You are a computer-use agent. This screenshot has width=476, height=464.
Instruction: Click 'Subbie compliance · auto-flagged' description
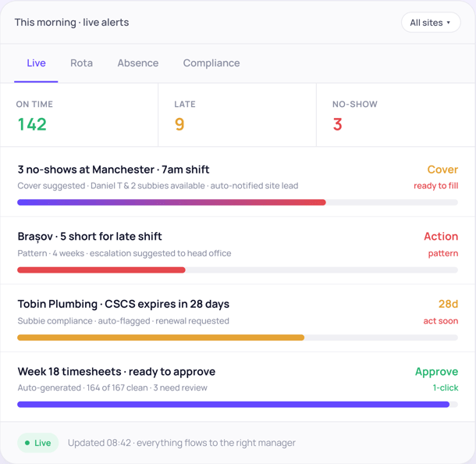click(x=123, y=321)
